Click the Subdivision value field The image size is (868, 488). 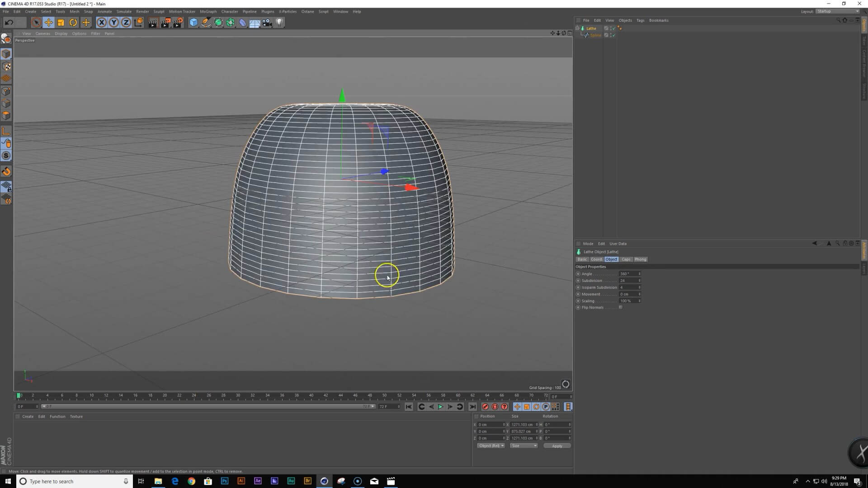point(628,281)
